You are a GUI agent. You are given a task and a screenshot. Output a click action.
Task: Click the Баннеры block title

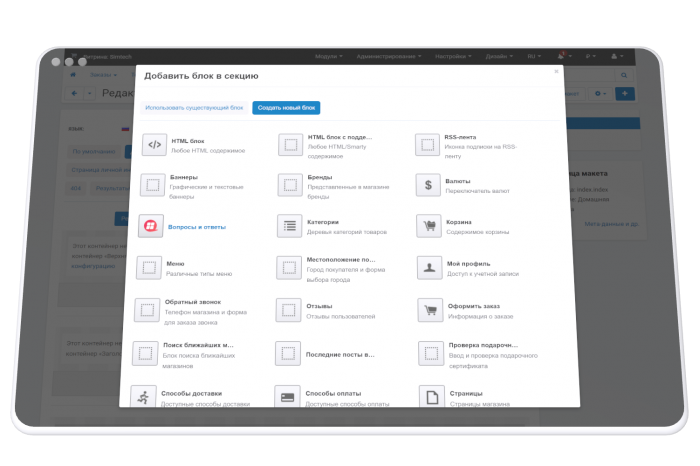[x=184, y=177]
